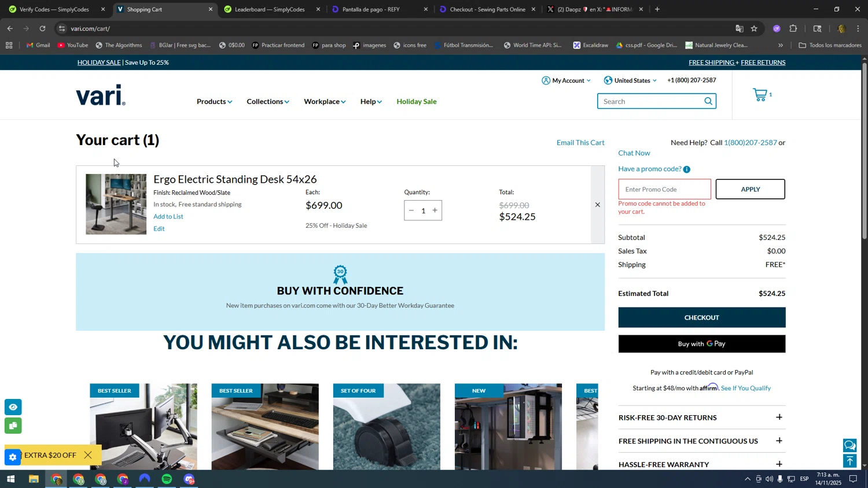Viewport: 868px width, 488px height.
Task: Click the search magnifier icon
Action: [708, 101]
